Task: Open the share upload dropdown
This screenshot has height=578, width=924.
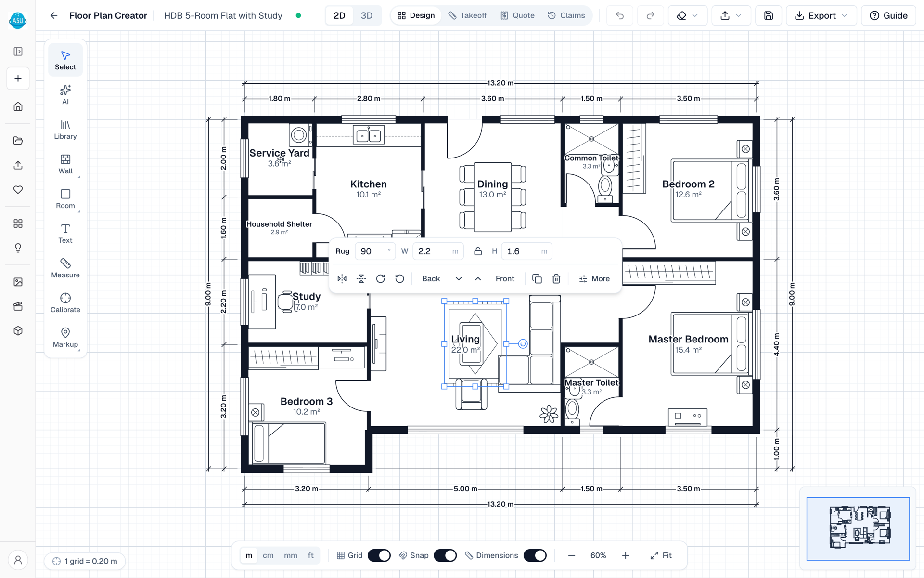Action: tap(731, 15)
